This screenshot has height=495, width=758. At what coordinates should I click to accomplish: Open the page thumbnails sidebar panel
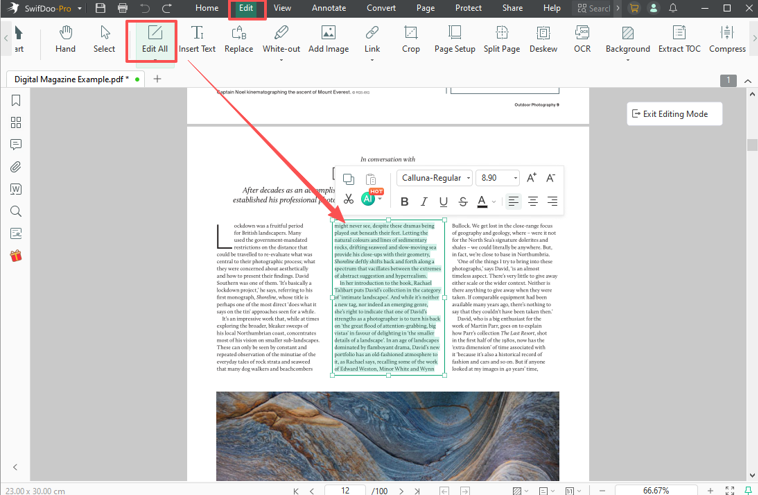click(x=16, y=122)
